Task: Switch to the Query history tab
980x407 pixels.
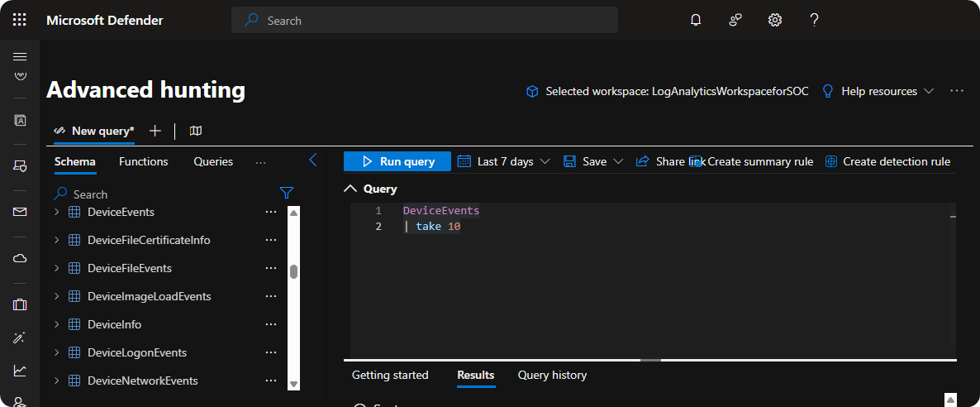Action: [x=552, y=375]
